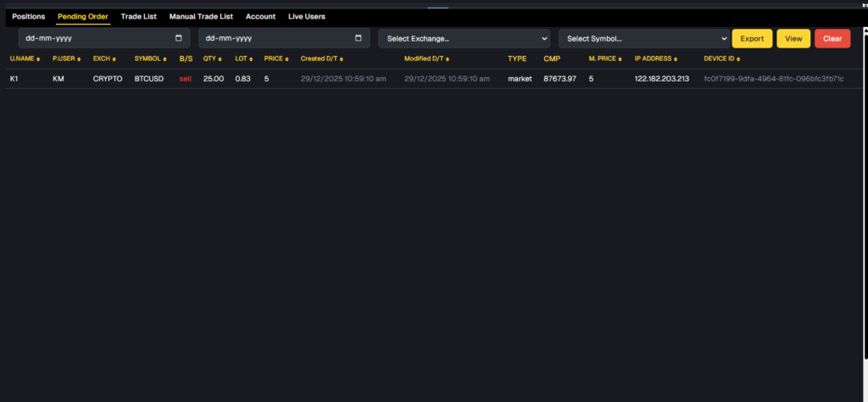
Task: Sort by SYMBOL column
Action: point(152,59)
